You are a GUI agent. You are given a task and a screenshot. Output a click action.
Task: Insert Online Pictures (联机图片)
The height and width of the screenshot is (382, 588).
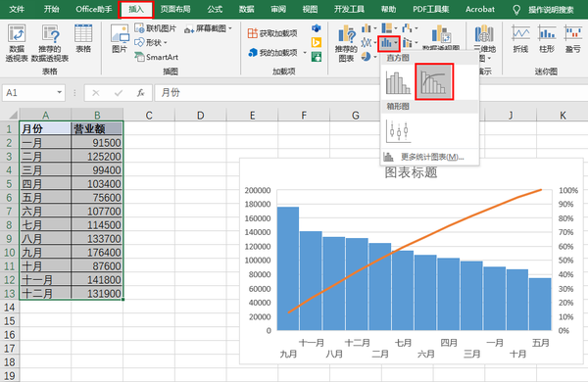tap(155, 28)
